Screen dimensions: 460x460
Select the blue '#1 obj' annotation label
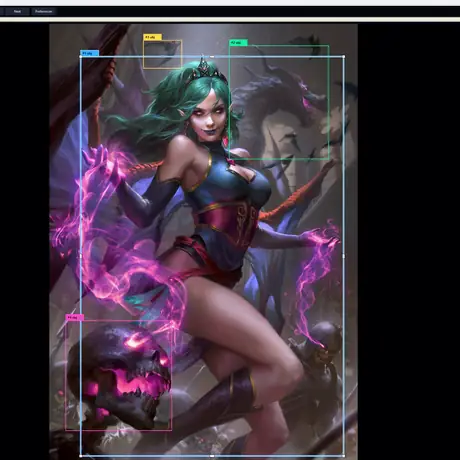pyautogui.click(x=90, y=53)
